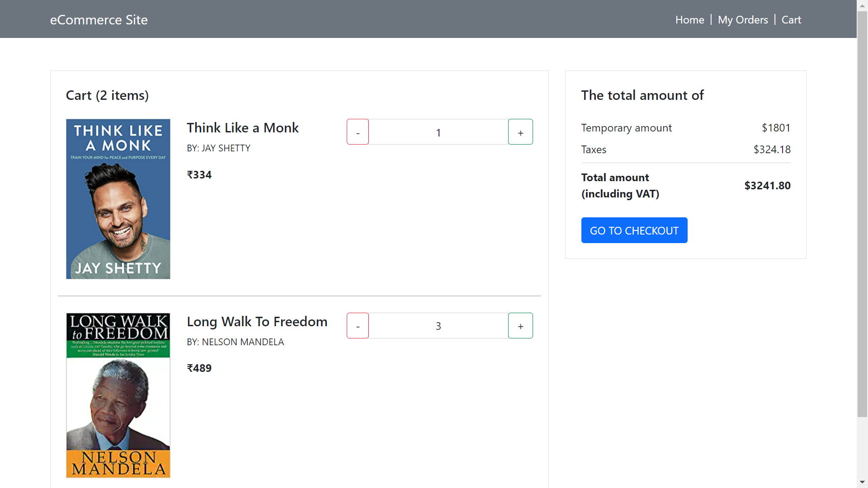The width and height of the screenshot is (868, 488).
Task: Click the GO TO CHECKOUT button
Action: (634, 230)
